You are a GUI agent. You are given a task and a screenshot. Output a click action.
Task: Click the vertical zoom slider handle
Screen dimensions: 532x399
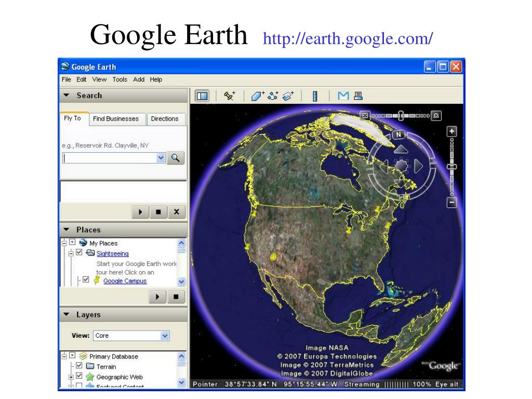[x=451, y=167]
